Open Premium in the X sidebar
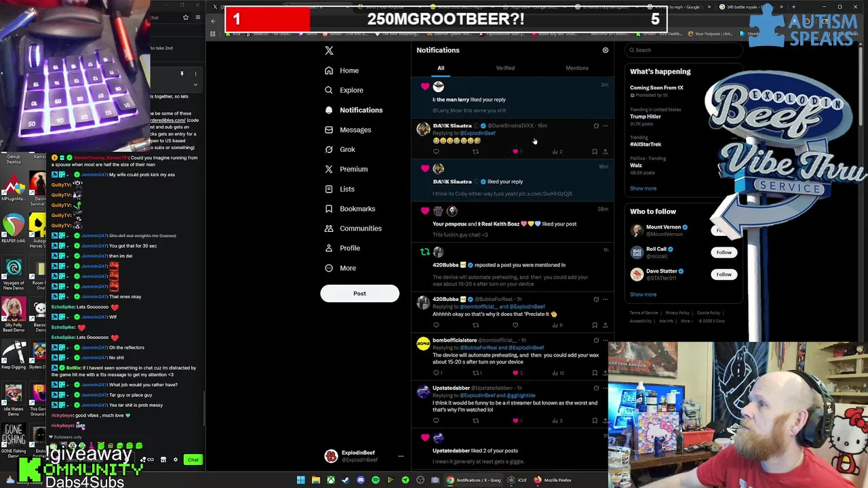Viewport: 868px width, 488px height. (346, 169)
